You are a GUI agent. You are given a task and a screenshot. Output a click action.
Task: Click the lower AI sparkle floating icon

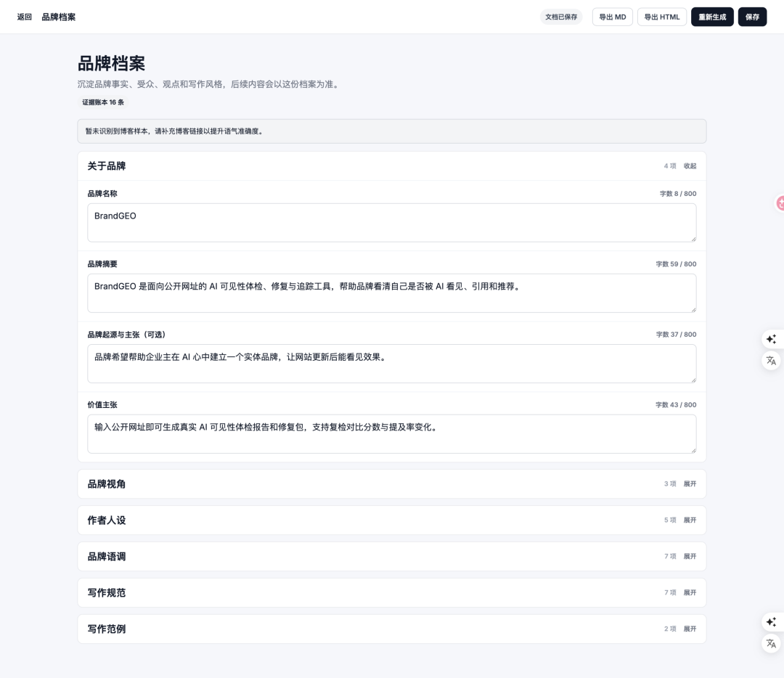click(771, 621)
